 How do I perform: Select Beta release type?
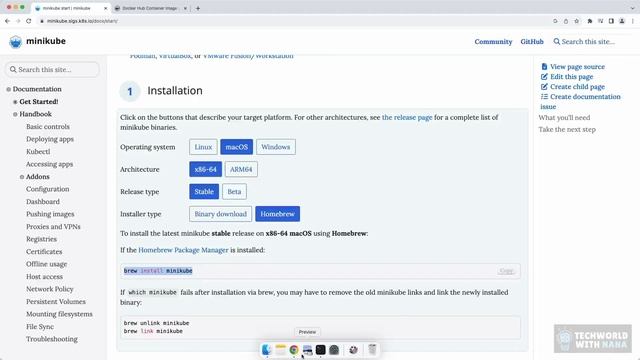pyautogui.click(x=234, y=191)
